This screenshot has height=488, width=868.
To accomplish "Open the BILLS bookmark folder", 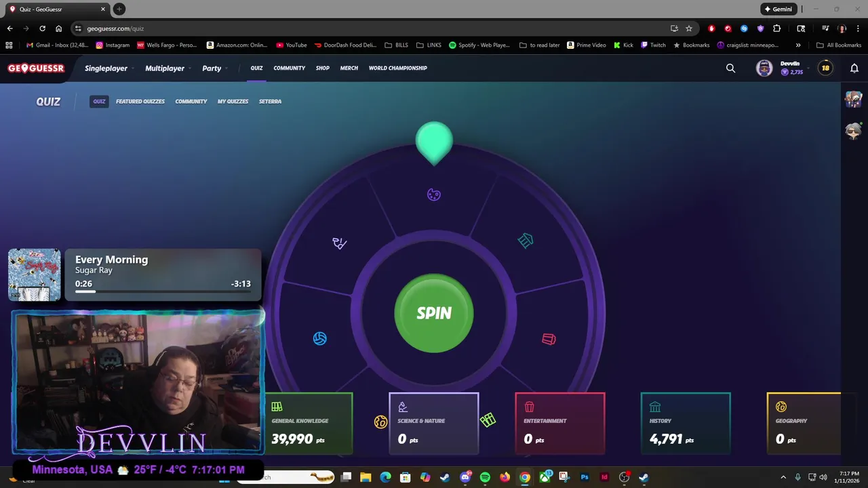I will click(x=397, y=45).
